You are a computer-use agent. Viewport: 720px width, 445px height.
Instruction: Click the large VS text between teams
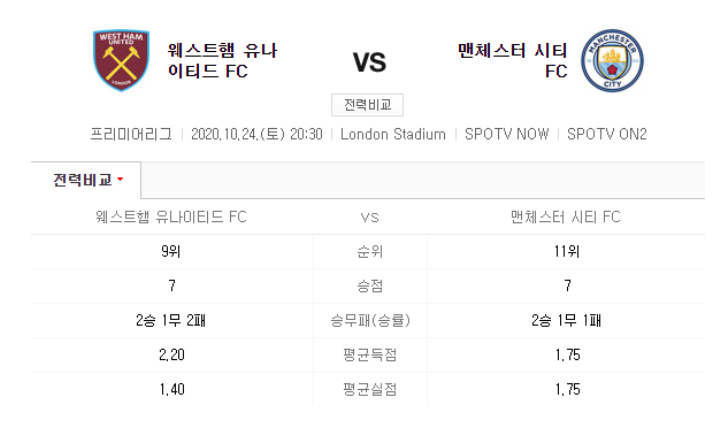(x=370, y=62)
